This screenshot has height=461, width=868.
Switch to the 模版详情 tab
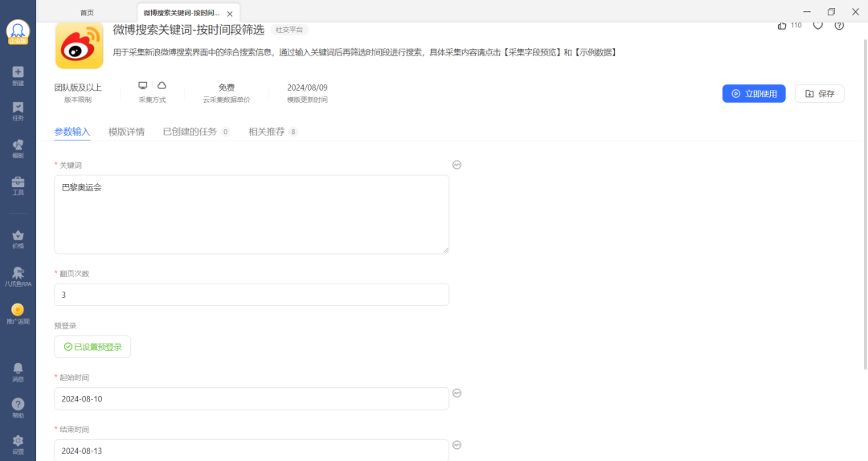(x=126, y=132)
